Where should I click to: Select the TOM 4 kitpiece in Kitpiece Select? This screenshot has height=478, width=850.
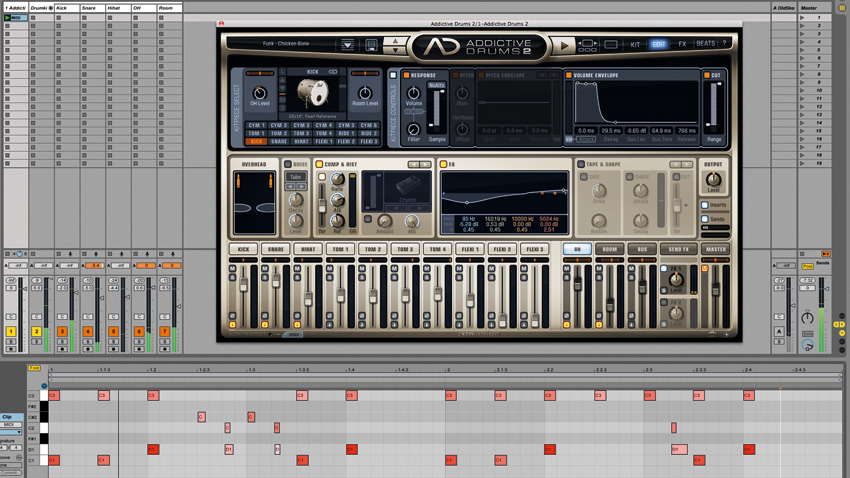324,133
